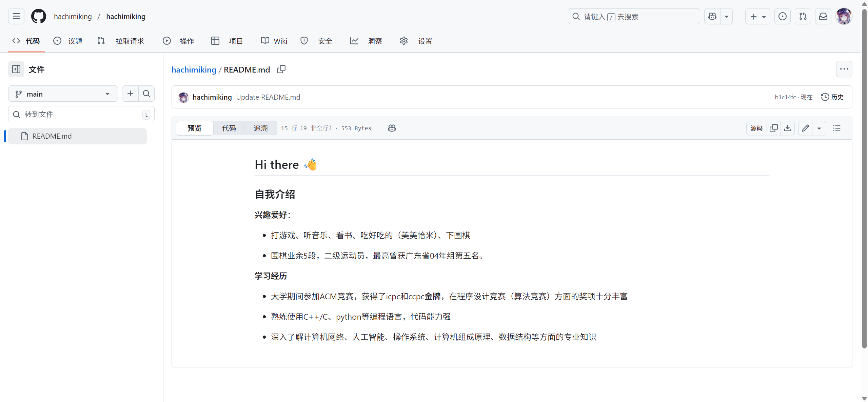Open the main branch dropdown
This screenshot has height=402, width=868.
[x=63, y=94]
